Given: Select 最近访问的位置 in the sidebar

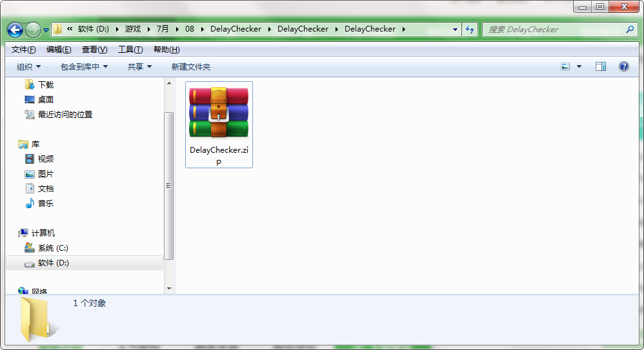Looking at the screenshot, I should click(65, 115).
